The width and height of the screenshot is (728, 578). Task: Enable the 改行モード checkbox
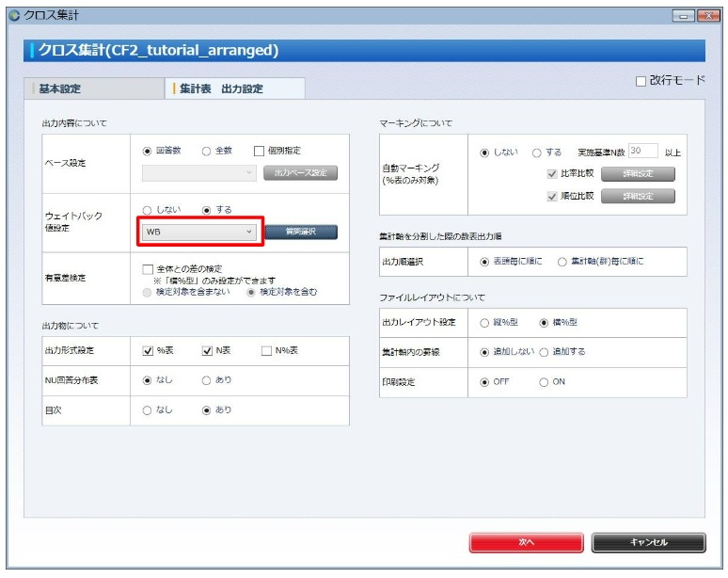coord(641,81)
